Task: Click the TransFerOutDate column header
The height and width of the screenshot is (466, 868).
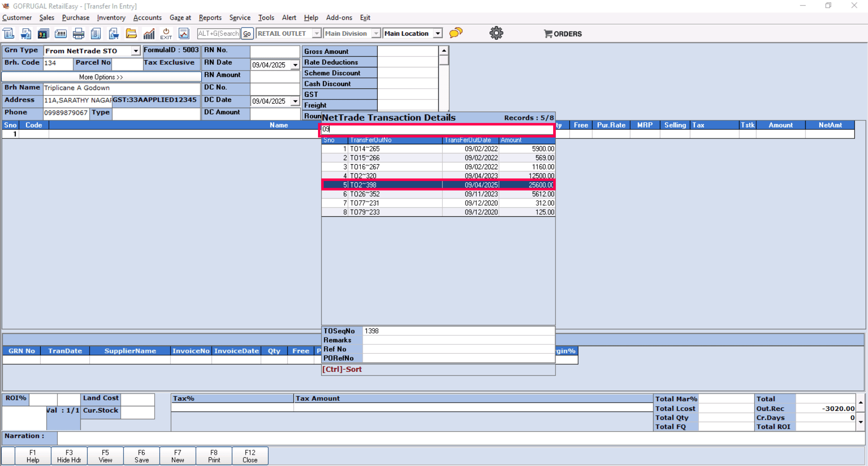Action: coord(470,140)
